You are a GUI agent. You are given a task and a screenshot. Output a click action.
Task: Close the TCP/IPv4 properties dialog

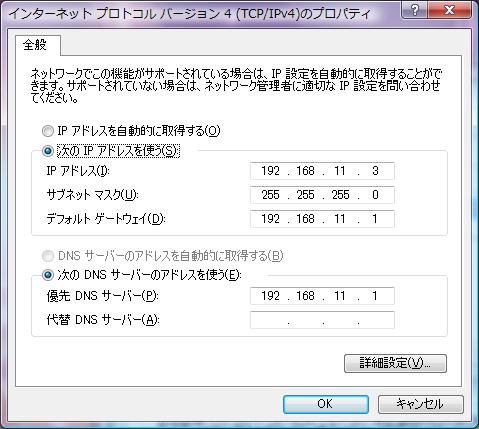point(450,10)
